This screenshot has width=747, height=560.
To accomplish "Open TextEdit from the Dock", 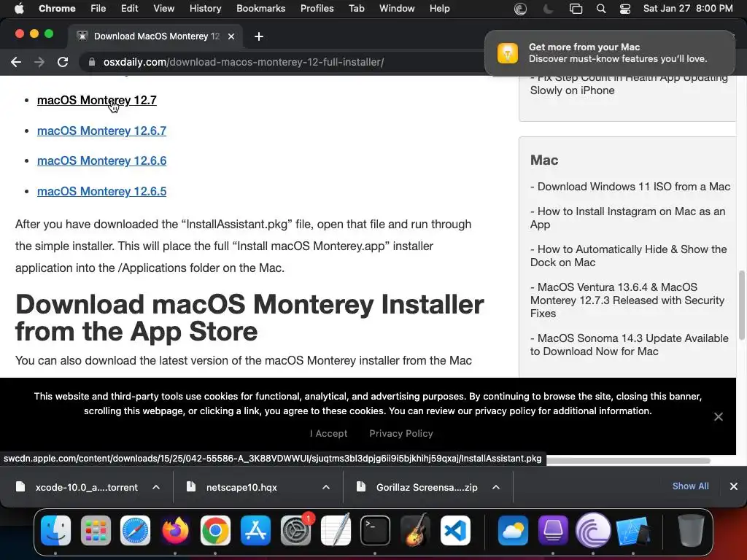I will pyautogui.click(x=336, y=530).
